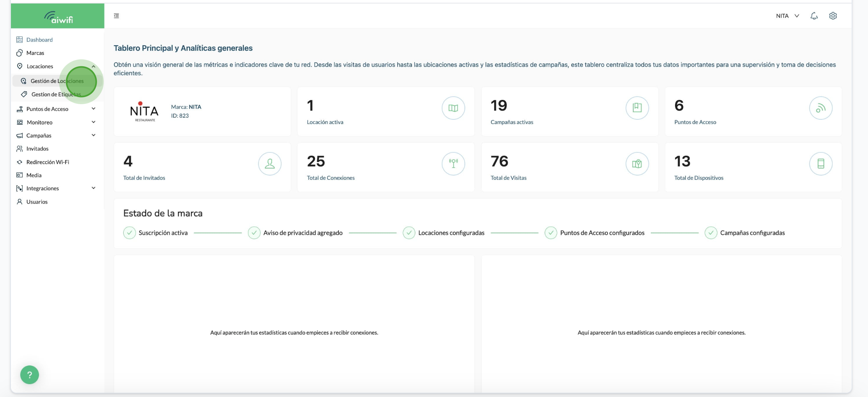Viewport: 868px width, 397px height.
Task: Click the Marcas sidebar icon
Action: [19, 53]
